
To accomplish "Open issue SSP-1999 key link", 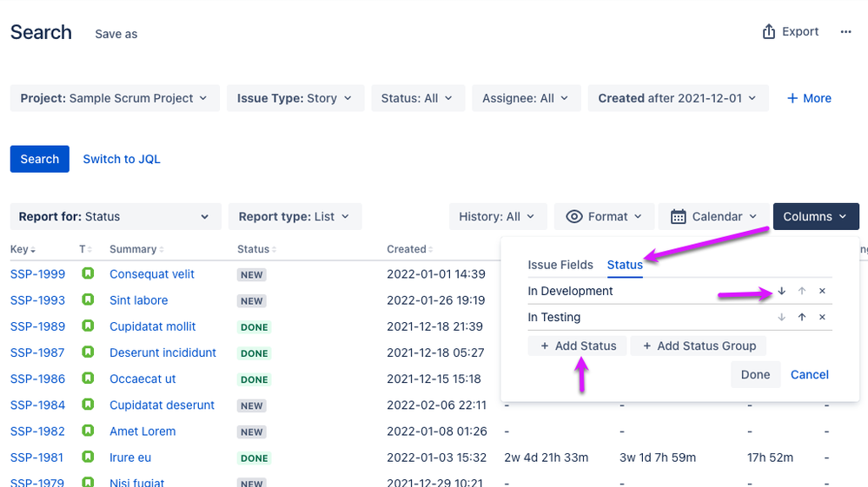I will (x=37, y=274).
